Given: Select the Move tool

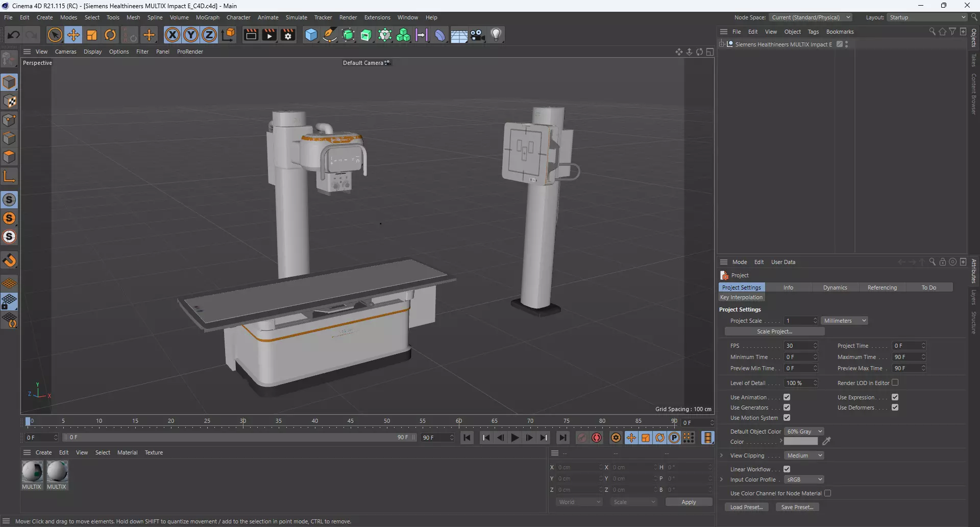Looking at the screenshot, I should [x=73, y=35].
